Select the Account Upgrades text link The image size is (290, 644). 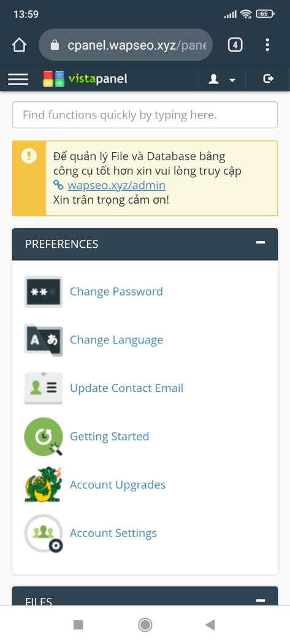click(118, 485)
